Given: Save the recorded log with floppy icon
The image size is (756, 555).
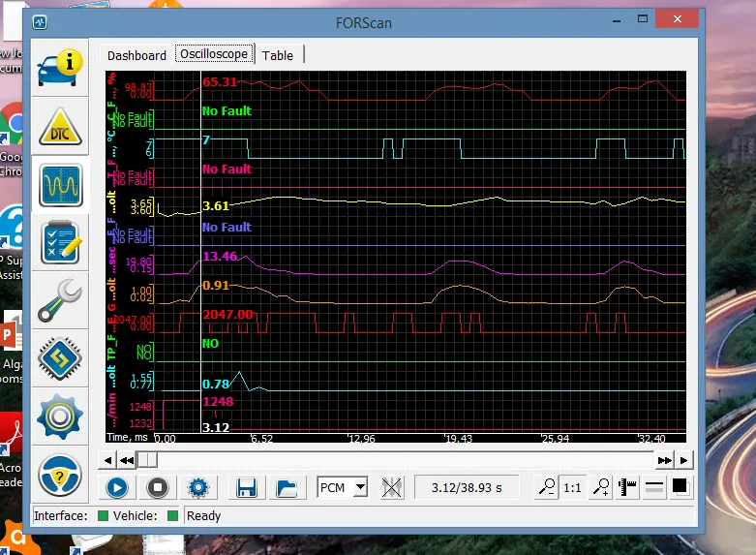Looking at the screenshot, I should click(246, 487).
